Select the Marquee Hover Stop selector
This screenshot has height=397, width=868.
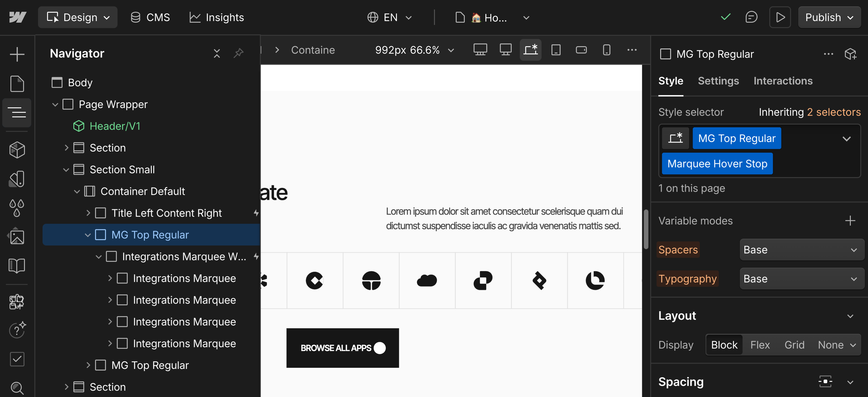click(x=717, y=164)
